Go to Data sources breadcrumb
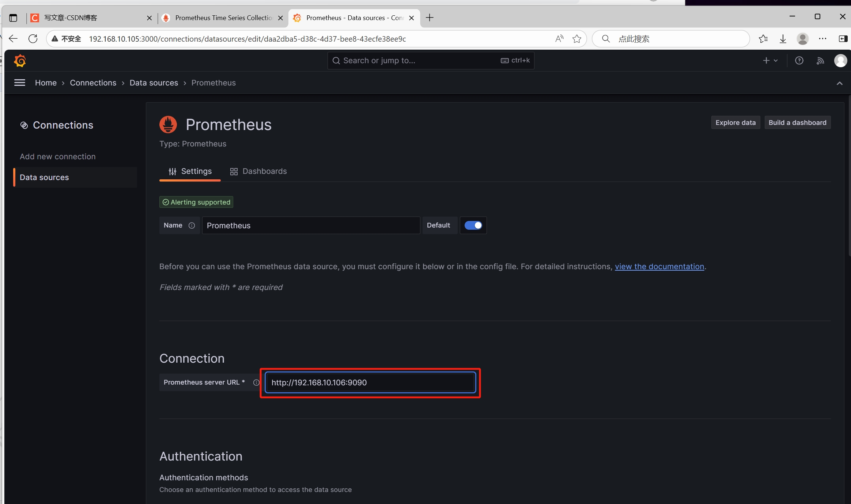The width and height of the screenshot is (851, 504). pyautogui.click(x=154, y=83)
